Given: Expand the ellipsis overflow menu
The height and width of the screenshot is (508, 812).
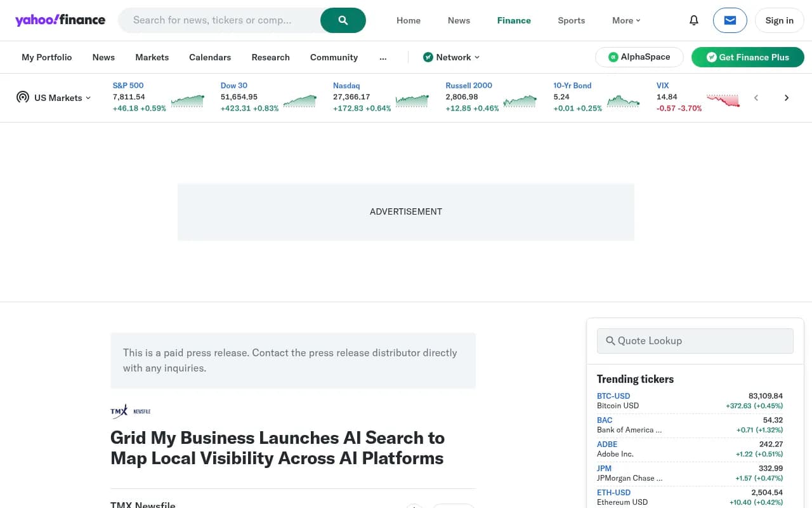Looking at the screenshot, I should [383, 57].
